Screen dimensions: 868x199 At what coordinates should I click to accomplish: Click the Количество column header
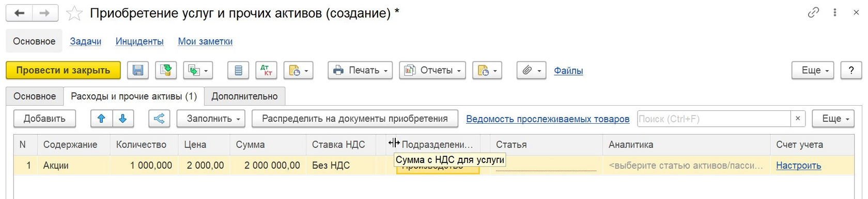(144, 145)
